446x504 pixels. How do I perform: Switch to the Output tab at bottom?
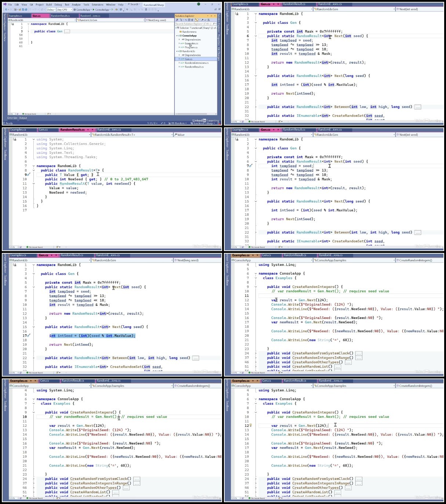point(23,118)
